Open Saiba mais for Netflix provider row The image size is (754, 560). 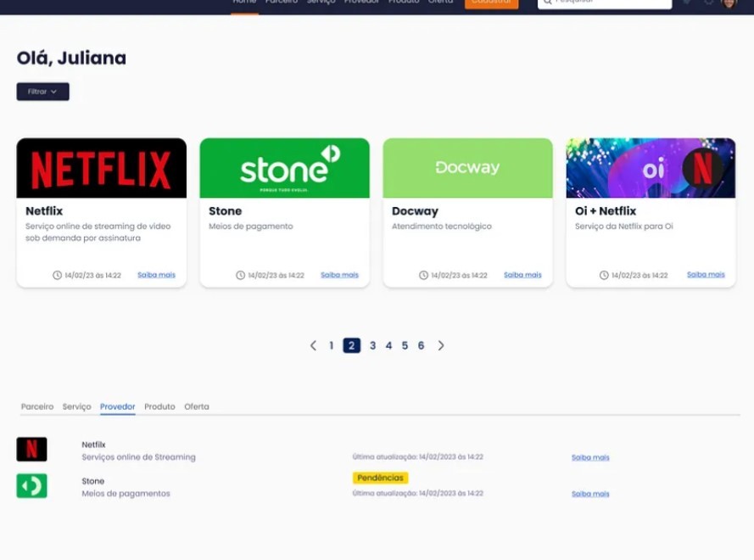590,457
